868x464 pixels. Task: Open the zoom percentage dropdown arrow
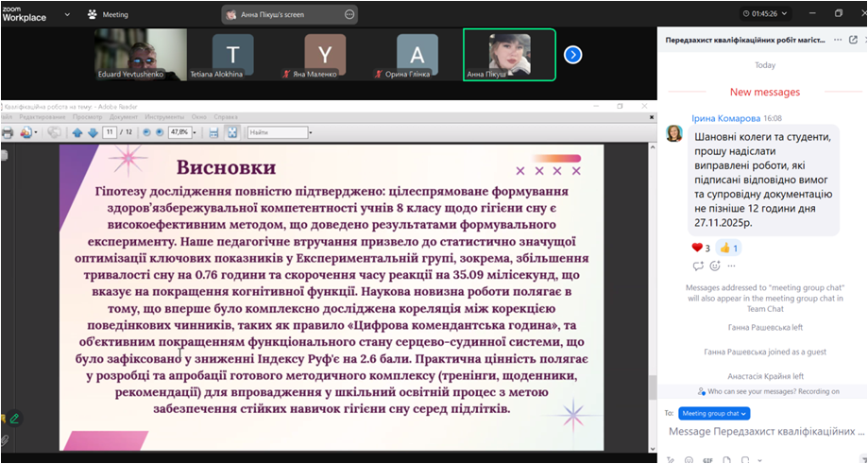[195, 133]
